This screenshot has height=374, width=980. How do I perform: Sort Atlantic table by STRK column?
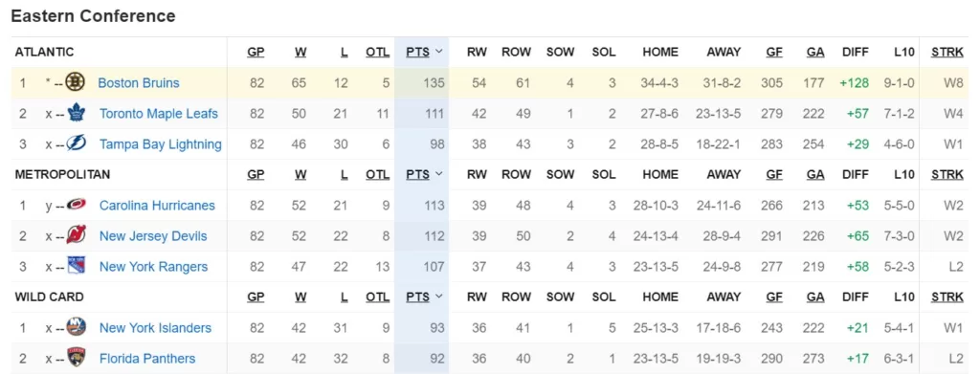[947, 53]
